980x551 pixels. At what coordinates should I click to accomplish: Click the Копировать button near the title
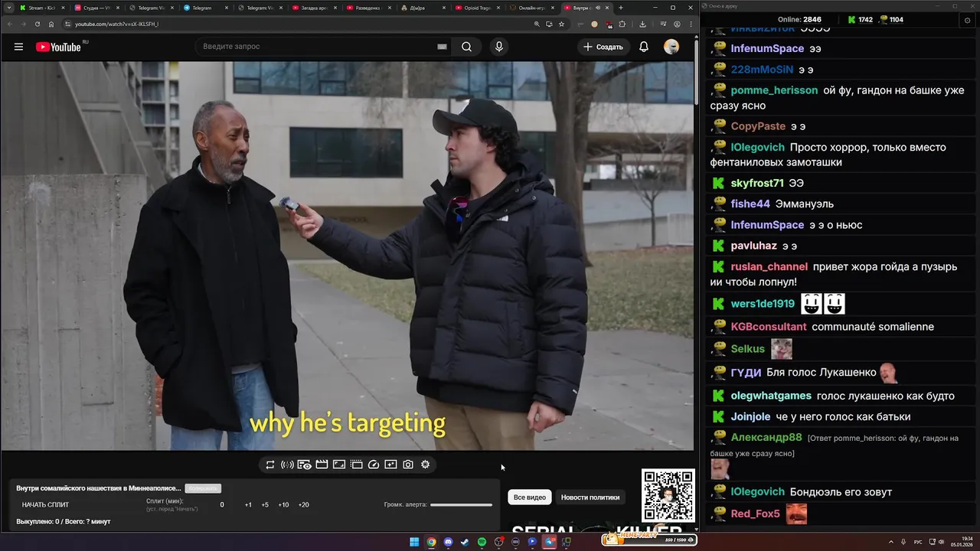coord(203,488)
